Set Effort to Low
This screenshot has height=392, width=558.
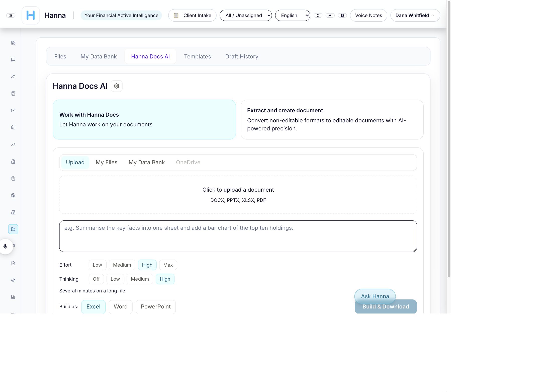[x=98, y=265]
